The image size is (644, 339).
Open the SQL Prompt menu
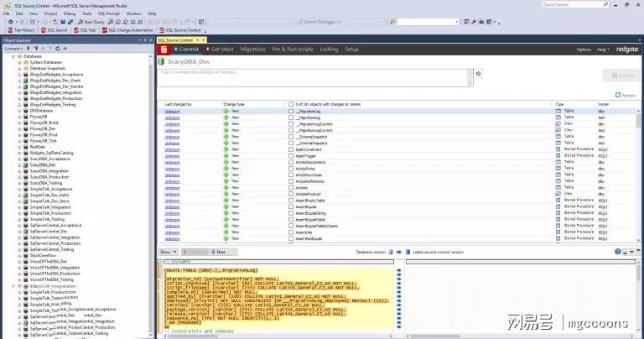pyautogui.click(x=109, y=13)
